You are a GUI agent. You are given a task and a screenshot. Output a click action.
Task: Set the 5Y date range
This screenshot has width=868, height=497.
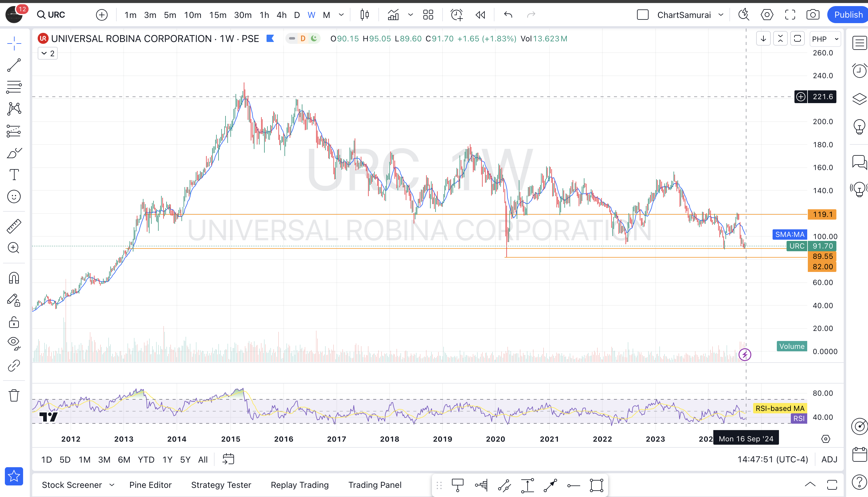coord(185,460)
